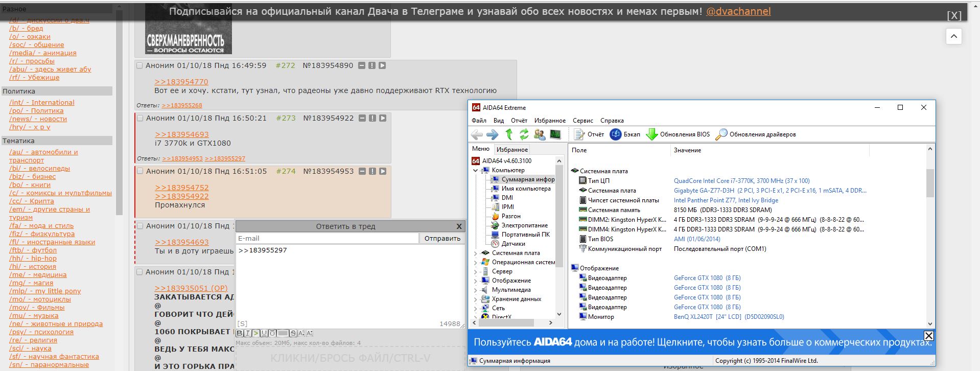Screen dimensions: 980x371
Task: Click the QuadCore Intel Core i7-3770K link
Action: point(741,180)
